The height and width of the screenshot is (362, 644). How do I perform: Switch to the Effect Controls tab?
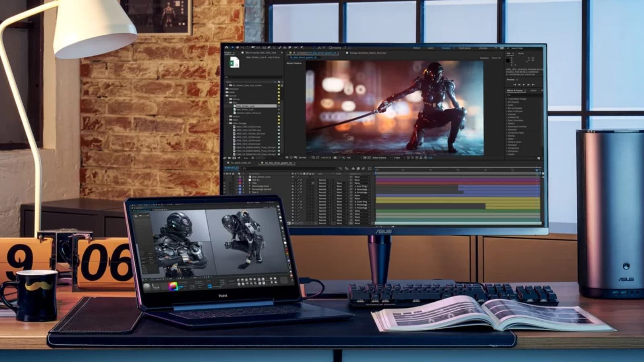pos(261,53)
